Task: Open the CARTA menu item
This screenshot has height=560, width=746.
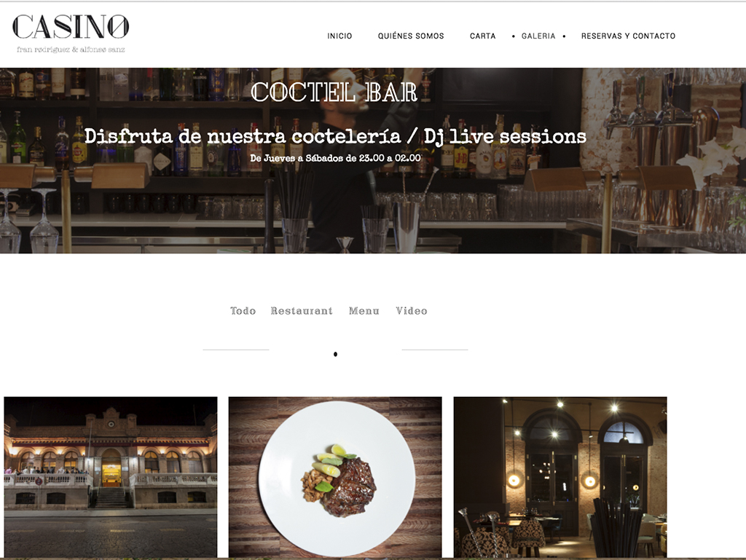Action: point(483,36)
